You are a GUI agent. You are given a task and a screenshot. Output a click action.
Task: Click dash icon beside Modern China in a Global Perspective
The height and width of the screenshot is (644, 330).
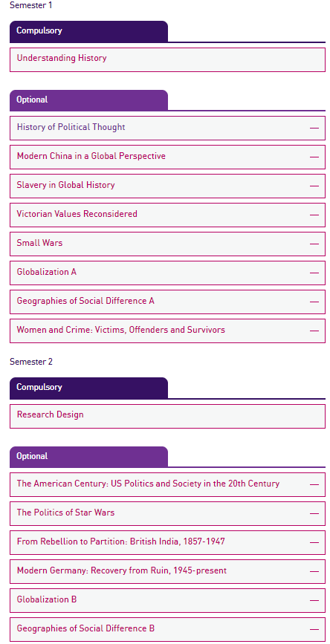[314, 157]
